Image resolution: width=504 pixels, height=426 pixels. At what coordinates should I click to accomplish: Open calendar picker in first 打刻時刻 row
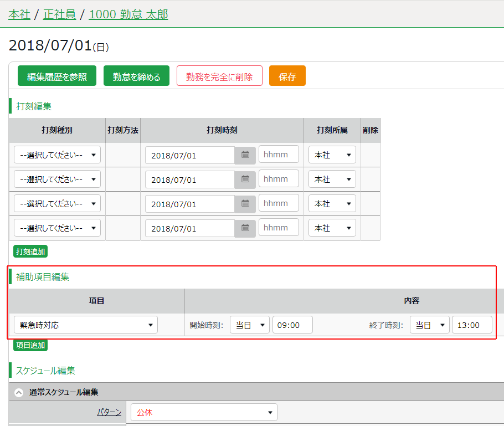(245, 155)
